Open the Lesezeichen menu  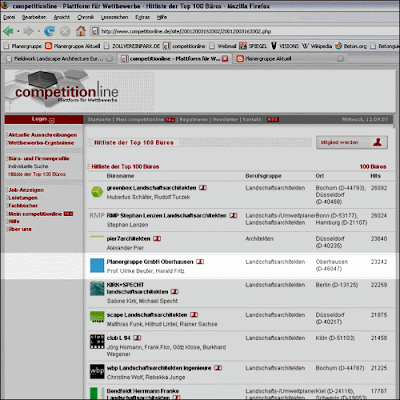point(114,17)
